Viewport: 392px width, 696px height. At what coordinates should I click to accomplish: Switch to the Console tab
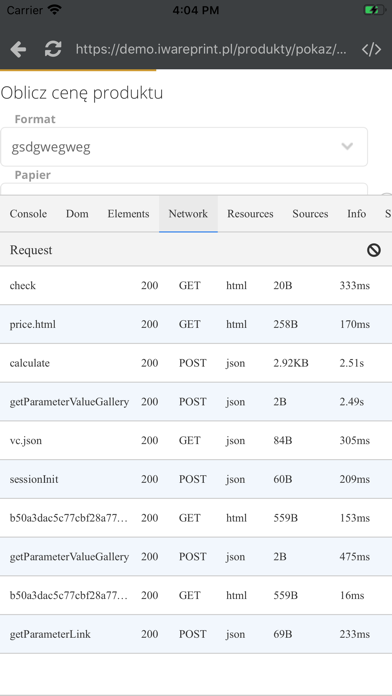(x=28, y=214)
